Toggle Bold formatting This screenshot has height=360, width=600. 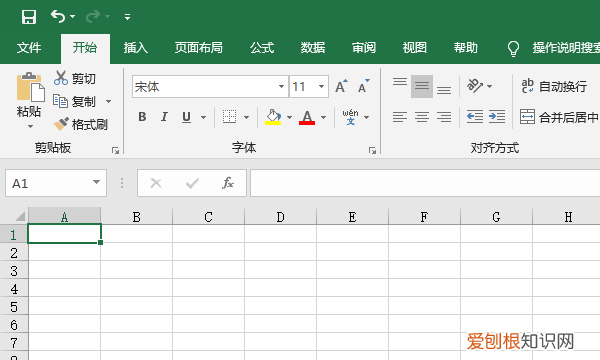[x=142, y=117]
